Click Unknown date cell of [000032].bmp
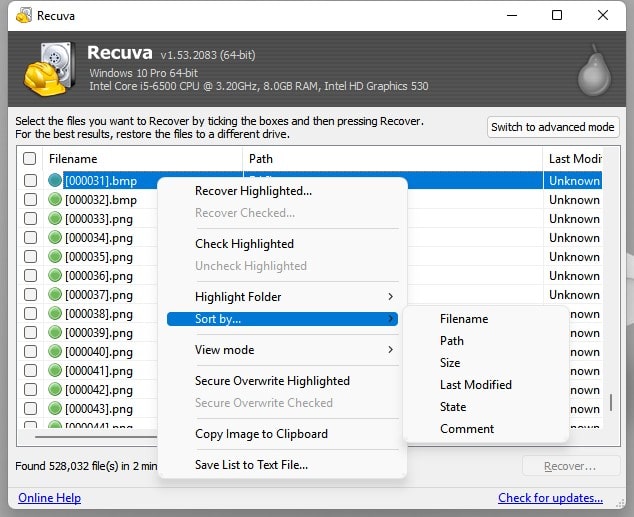Screen dimensions: 634x517 [574, 200]
